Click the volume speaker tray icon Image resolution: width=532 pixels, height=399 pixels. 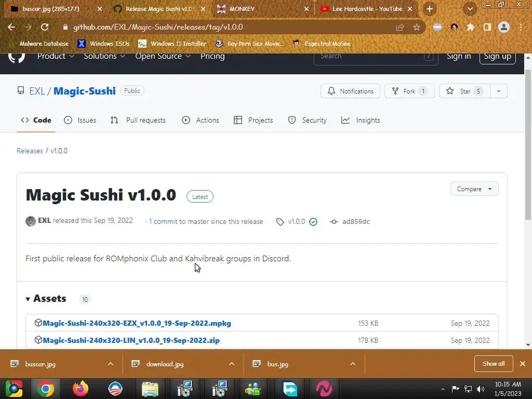481,389
